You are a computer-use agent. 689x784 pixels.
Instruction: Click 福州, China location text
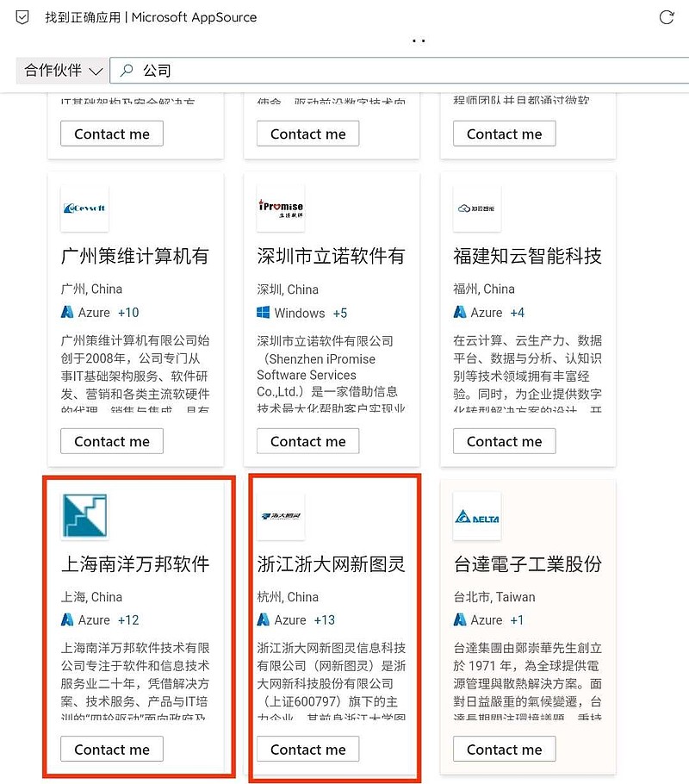click(x=484, y=289)
